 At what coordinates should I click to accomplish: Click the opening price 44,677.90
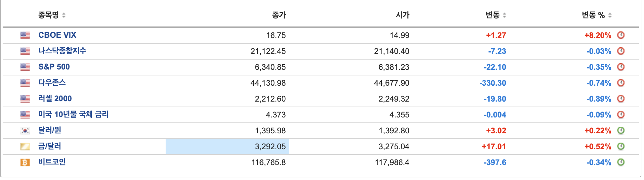pos(392,83)
